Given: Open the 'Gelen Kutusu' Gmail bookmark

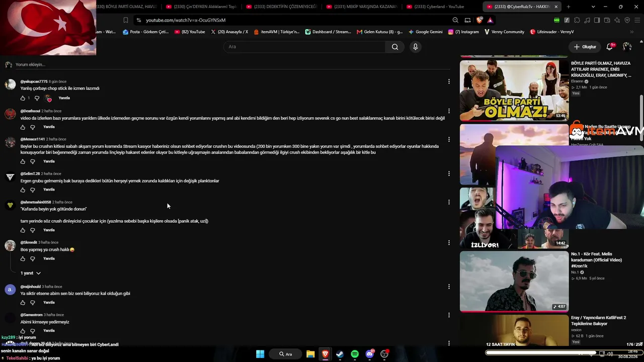Looking at the screenshot, I should (x=379, y=32).
